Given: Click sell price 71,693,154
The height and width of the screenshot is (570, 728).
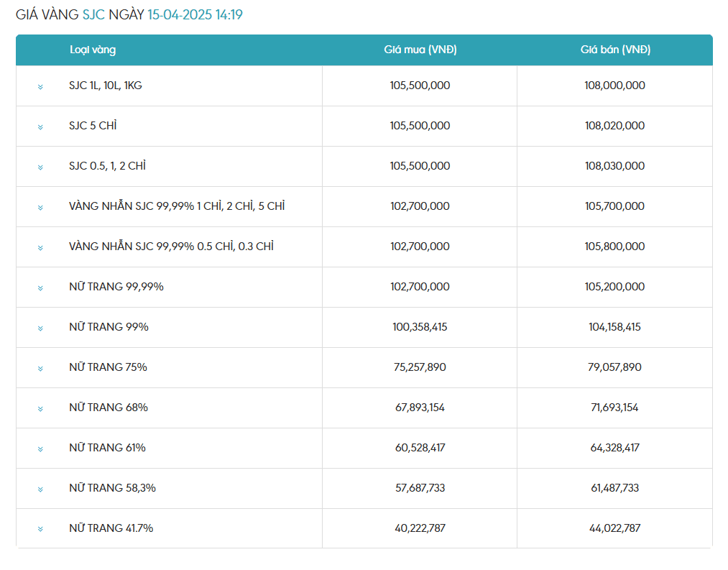Looking at the screenshot, I should pyautogui.click(x=614, y=408).
